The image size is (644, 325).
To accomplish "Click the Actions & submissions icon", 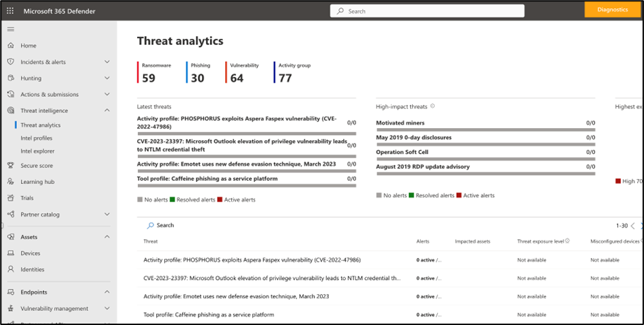I will [x=11, y=94].
